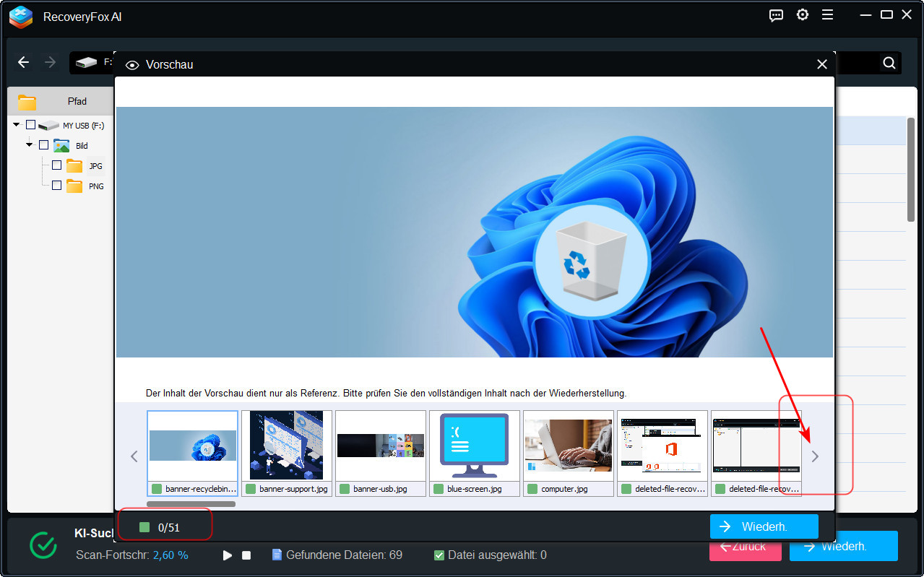Preview the banner-support.jpg thumbnail image
This screenshot has width=924, height=577.
pyautogui.click(x=287, y=446)
